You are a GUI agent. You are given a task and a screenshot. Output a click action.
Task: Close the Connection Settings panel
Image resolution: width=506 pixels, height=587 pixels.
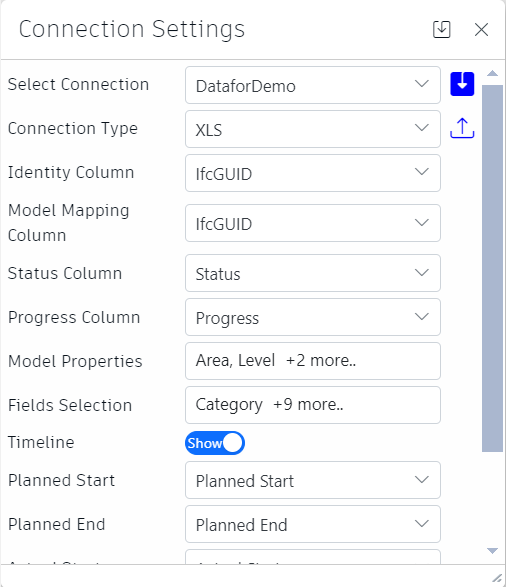point(481,30)
